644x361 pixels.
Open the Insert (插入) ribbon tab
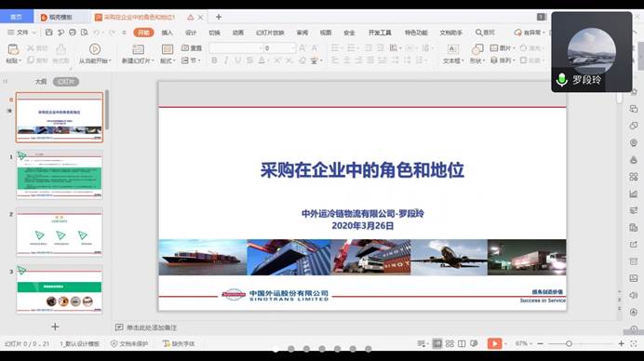tap(168, 33)
